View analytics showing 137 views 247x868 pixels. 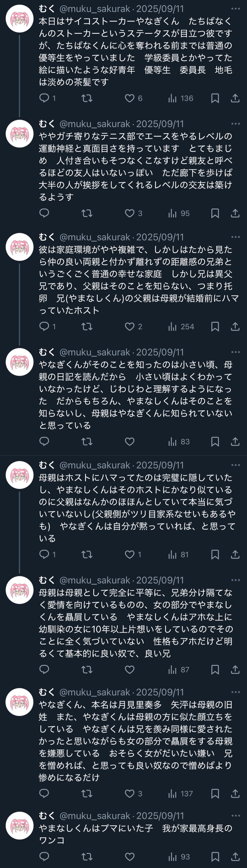click(181, 794)
